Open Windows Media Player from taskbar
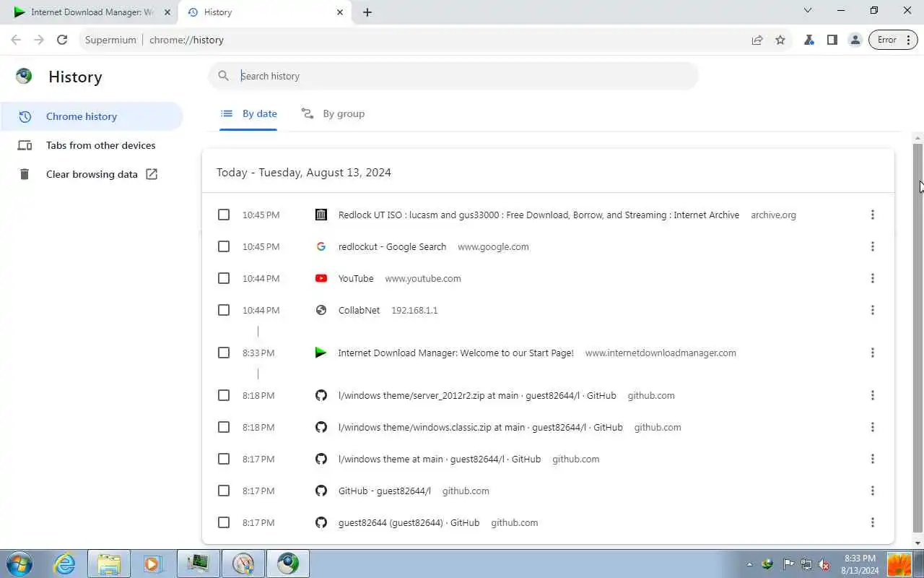This screenshot has height=578, width=924. point(152,564)
